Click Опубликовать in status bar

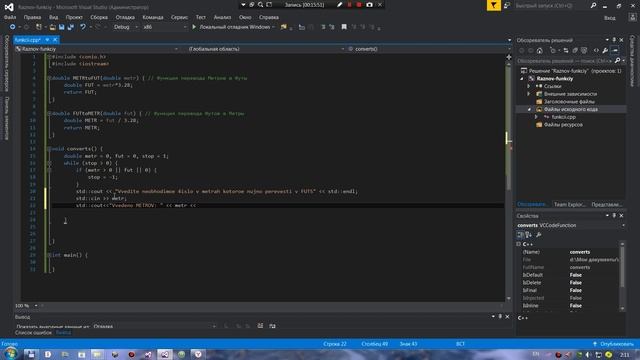(x=613, y=344)
